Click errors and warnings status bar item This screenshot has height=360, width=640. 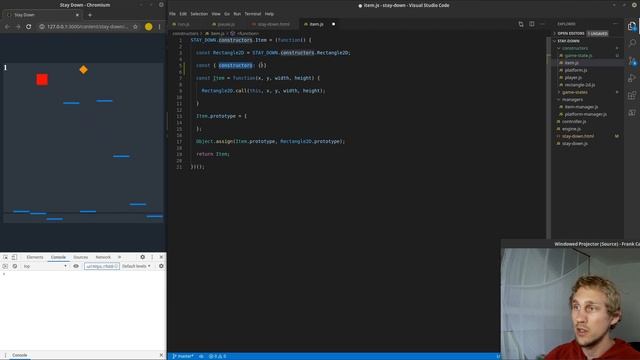click(217, 356)
